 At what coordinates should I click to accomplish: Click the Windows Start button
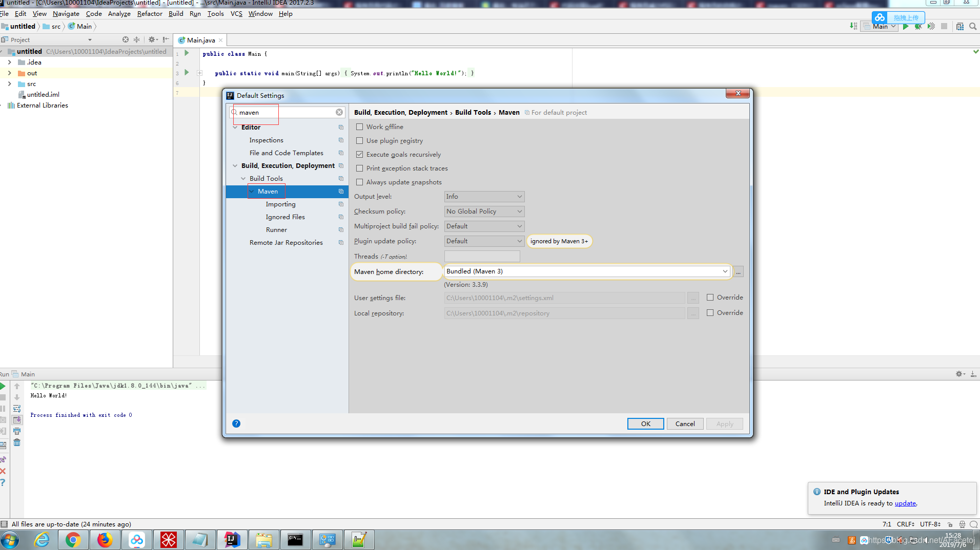(x=9, y=540)
